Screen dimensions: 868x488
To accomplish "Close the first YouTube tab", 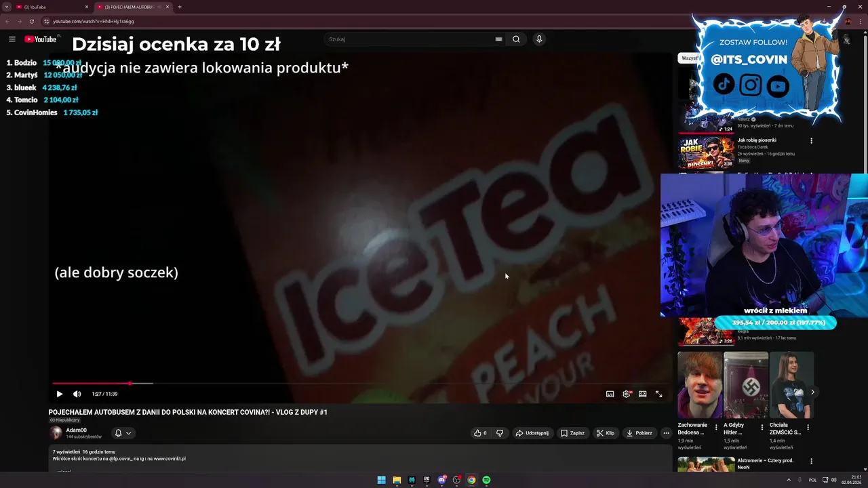I will click(86, 7).
